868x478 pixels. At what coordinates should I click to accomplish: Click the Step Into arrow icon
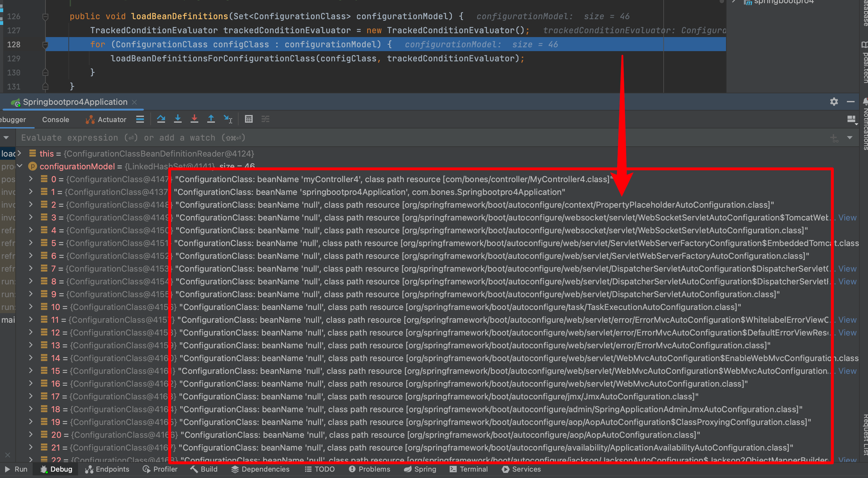coord(178,119)
